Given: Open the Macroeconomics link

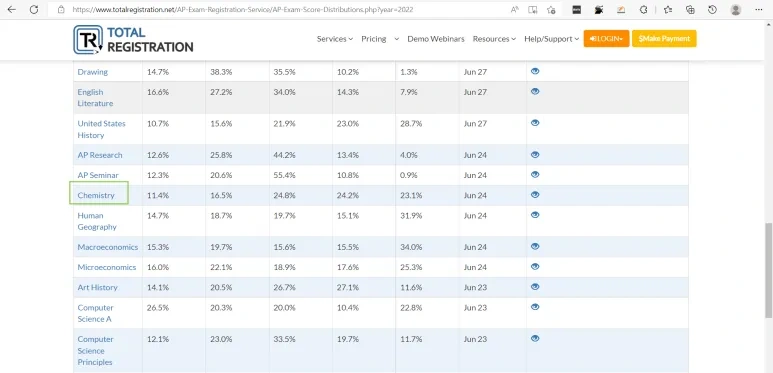Looking at the screenshot, I should pyautogui.click(x=107, y=247).
